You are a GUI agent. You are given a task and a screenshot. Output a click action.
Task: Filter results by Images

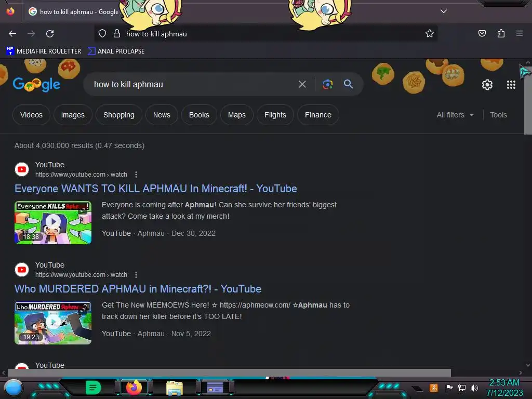tap(73, 115)
